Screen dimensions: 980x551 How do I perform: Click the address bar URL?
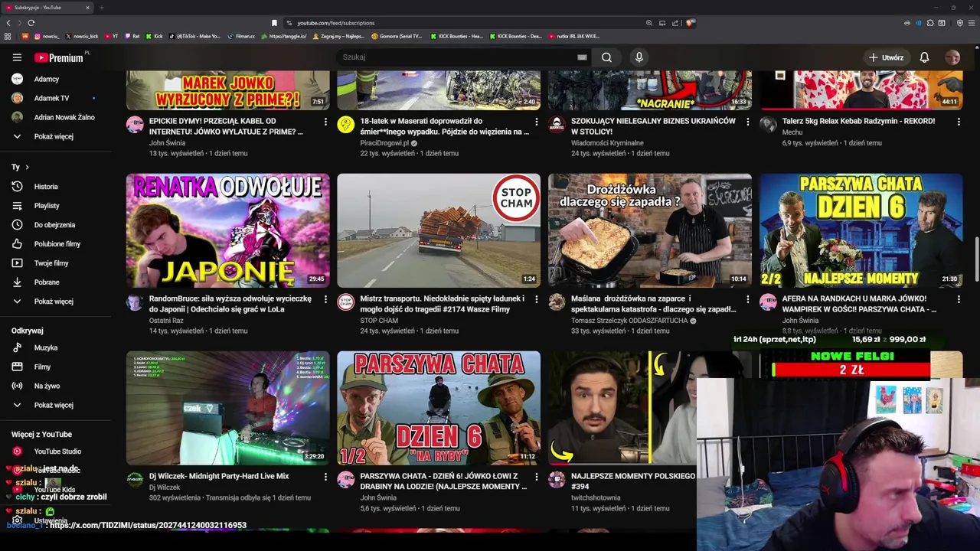(x=335, y=23)
